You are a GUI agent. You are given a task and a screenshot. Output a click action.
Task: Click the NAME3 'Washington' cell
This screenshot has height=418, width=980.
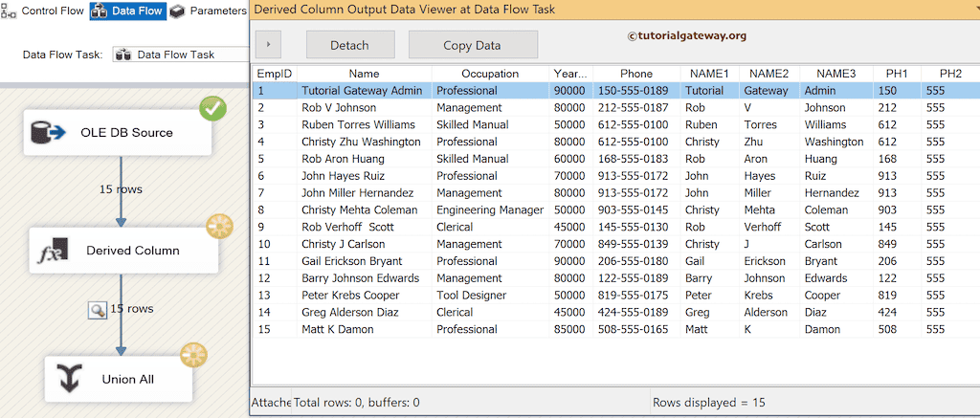(836, 142)
